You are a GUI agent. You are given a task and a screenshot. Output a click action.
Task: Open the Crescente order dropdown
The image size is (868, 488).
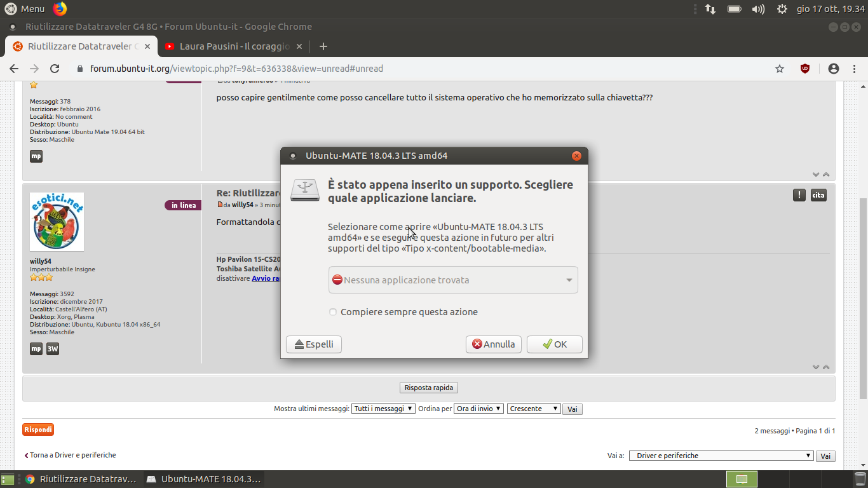click(x=534, y=409)
